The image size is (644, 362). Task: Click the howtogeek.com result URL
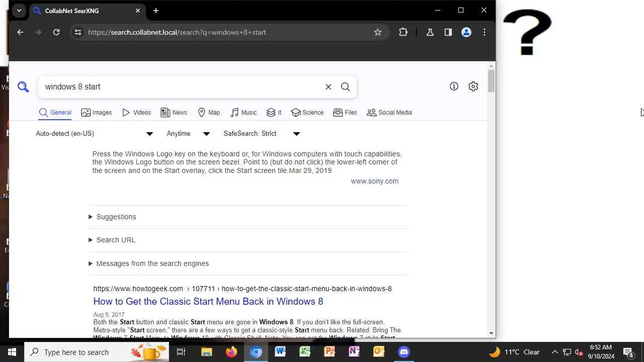(x=243, y=289)
